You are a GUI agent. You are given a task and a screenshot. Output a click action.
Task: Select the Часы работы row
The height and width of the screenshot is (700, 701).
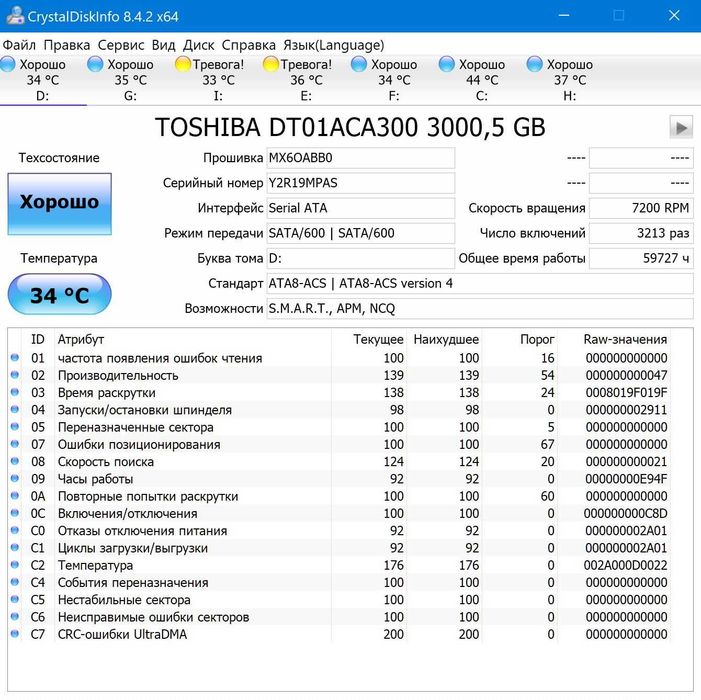pos(339,479)
